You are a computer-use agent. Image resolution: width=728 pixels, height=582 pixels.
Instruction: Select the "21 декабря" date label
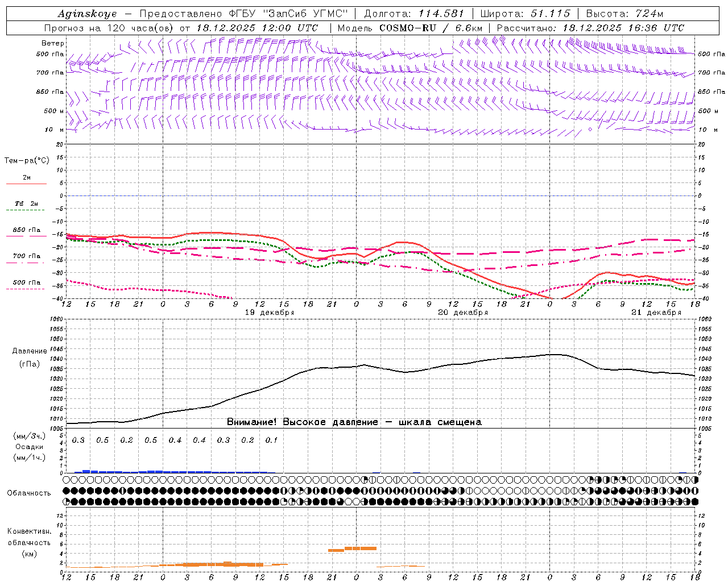[x=656, y=313]
